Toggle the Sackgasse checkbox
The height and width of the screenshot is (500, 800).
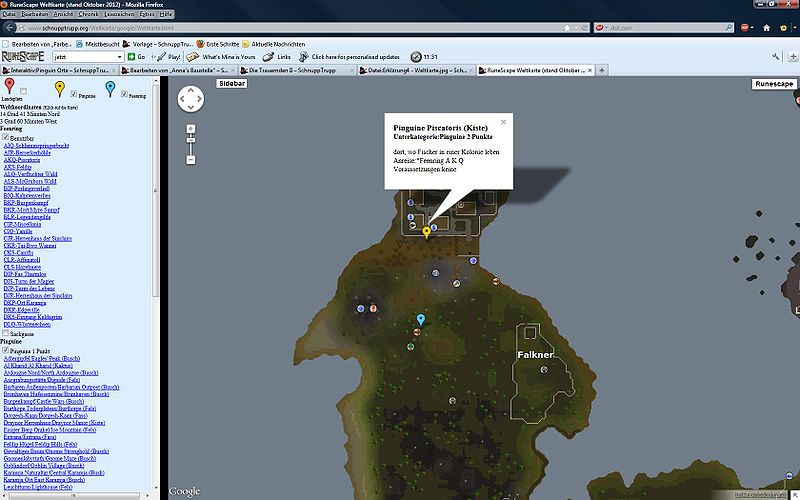(7, 333)
